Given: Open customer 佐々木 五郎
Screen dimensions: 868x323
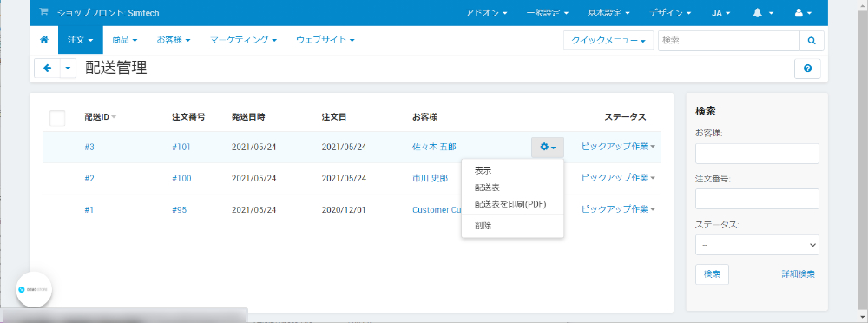Looking at the screenshot, I should (x=435, y=147).
